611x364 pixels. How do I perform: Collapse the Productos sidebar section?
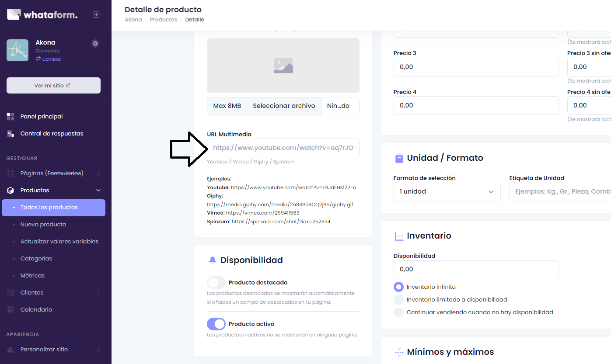click(x=98, y=191)
